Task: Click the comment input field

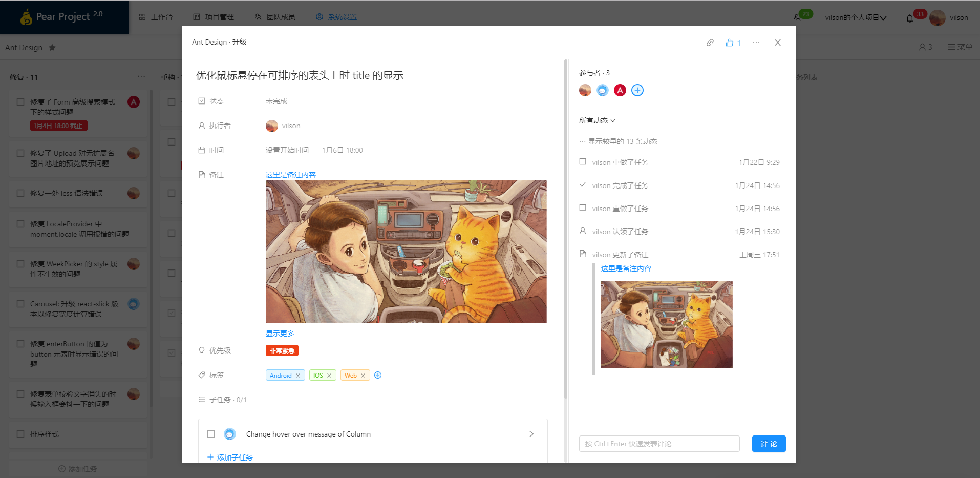Action: coord(659,444)
